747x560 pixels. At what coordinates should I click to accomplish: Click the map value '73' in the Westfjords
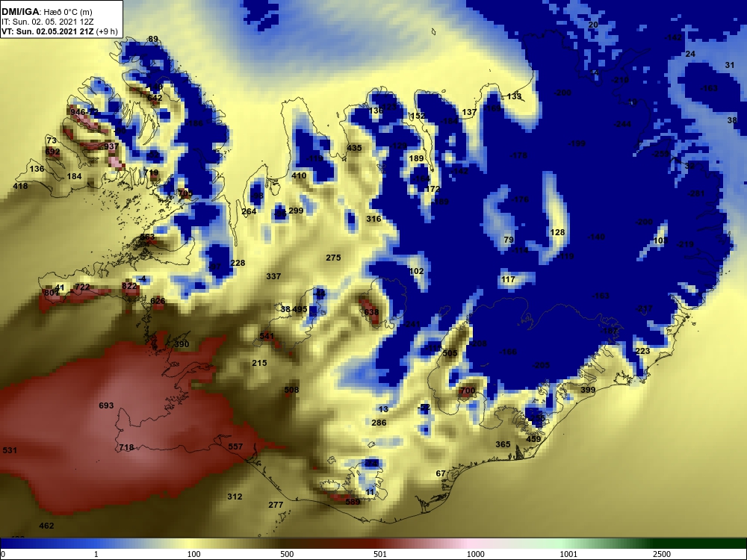pos(52,140)
